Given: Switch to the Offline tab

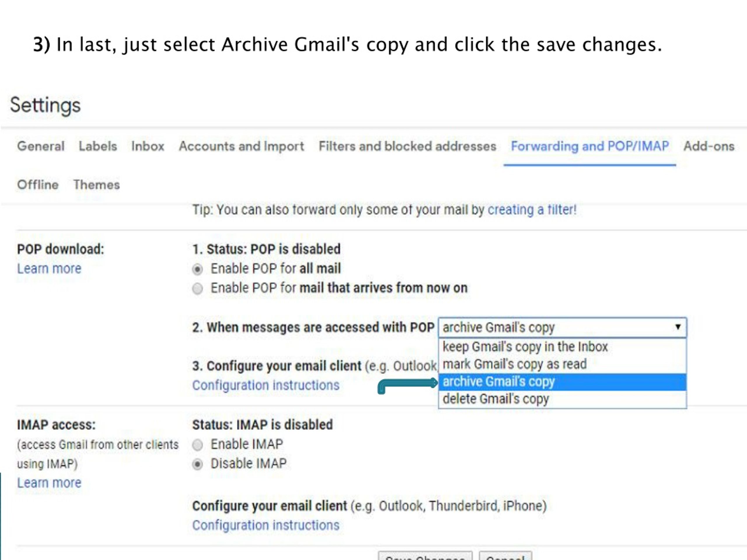Looking at the screenshot, I should [38, 185].
